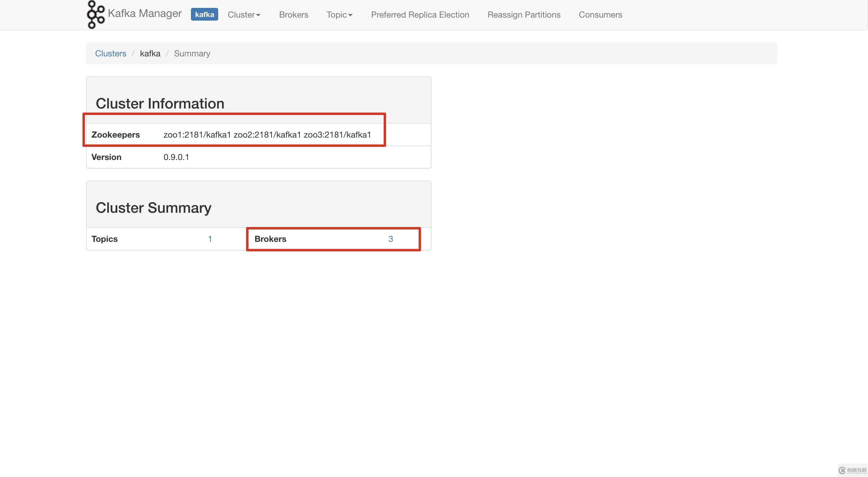Click the Preferred Replica Election icon
Image resolution: width=868 pixels, height=477 pixels.
coord(420,14)
